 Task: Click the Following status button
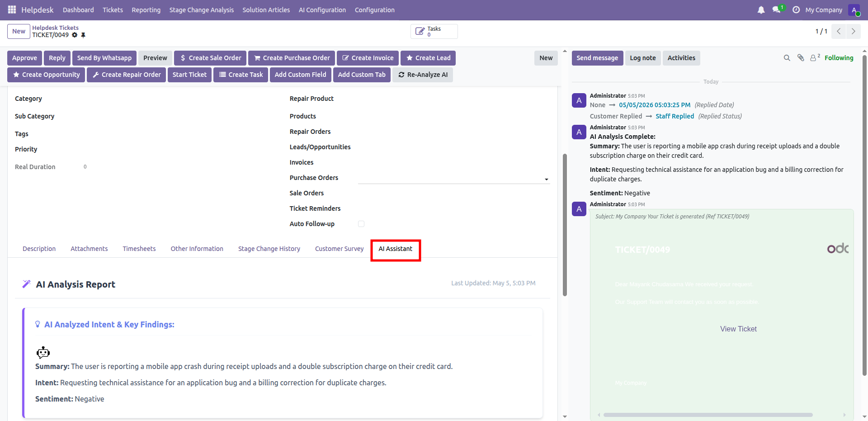[839, 58]
